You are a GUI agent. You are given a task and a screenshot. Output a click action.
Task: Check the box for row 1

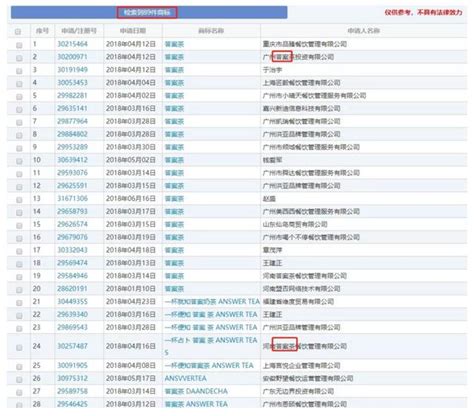(19, 45)
